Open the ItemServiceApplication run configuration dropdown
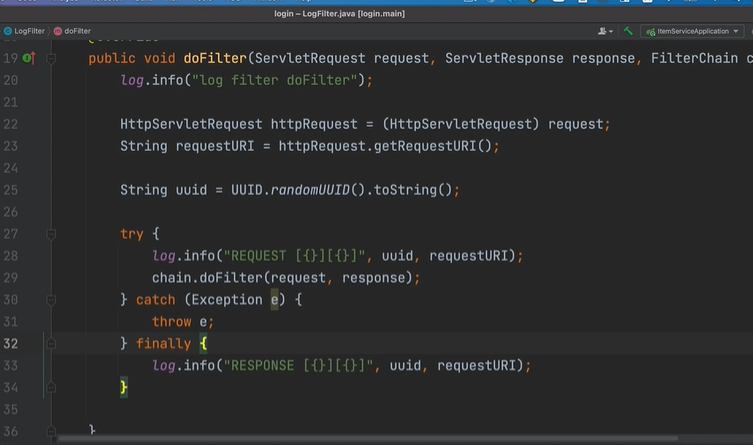The image size is (753, 445). click(692, 31)
